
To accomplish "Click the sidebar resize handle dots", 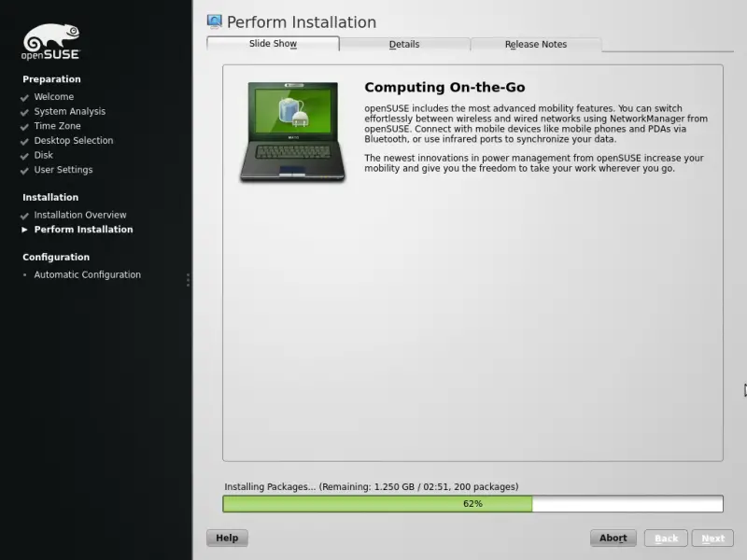I will pyautogui.click(x=189, y=280).
